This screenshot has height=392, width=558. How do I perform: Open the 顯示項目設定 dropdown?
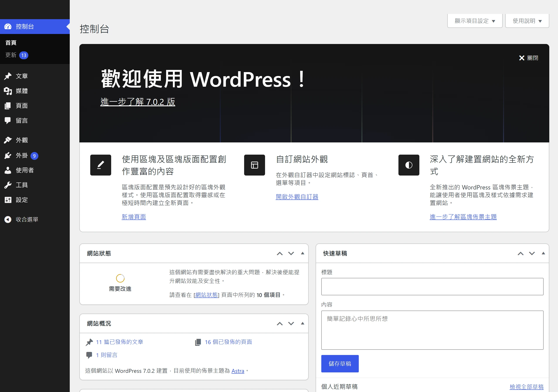[x=475, y=21]
